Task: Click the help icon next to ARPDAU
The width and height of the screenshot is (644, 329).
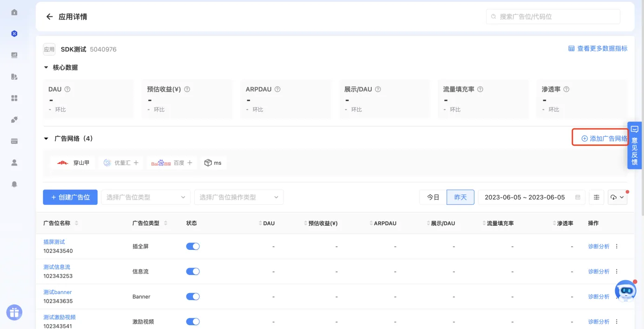Action: pyautogui.click(x=277, y=89)
